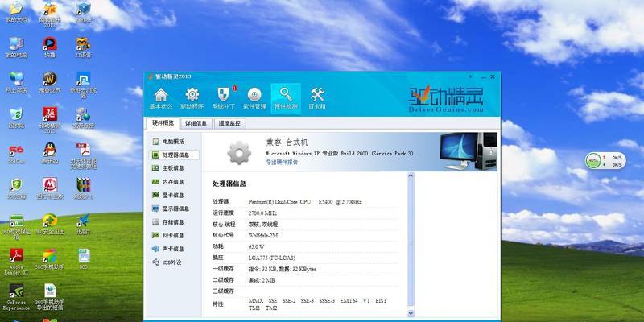Click the desktop computer image in header
644x322 pixels.
468,151
